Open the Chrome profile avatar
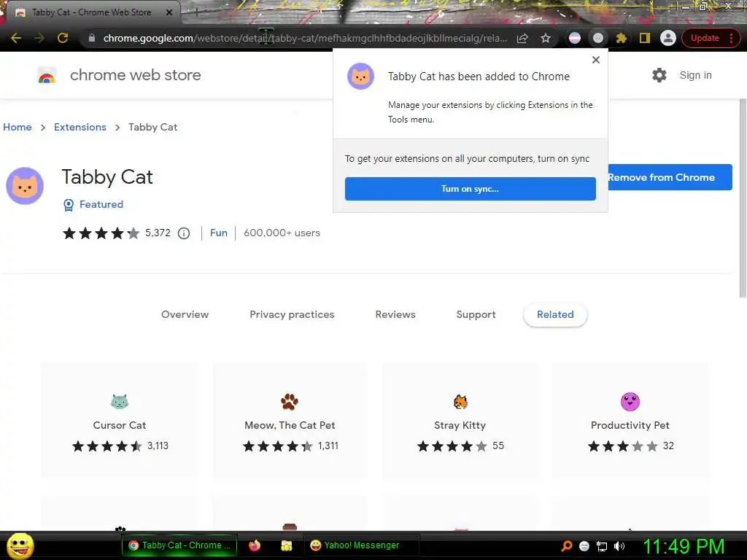 (668, 38)
